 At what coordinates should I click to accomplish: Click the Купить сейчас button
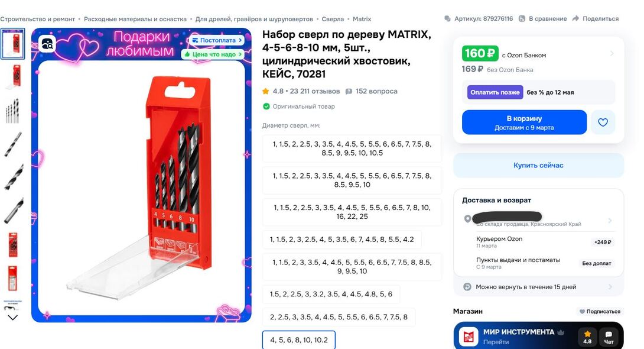coord(538,165)
